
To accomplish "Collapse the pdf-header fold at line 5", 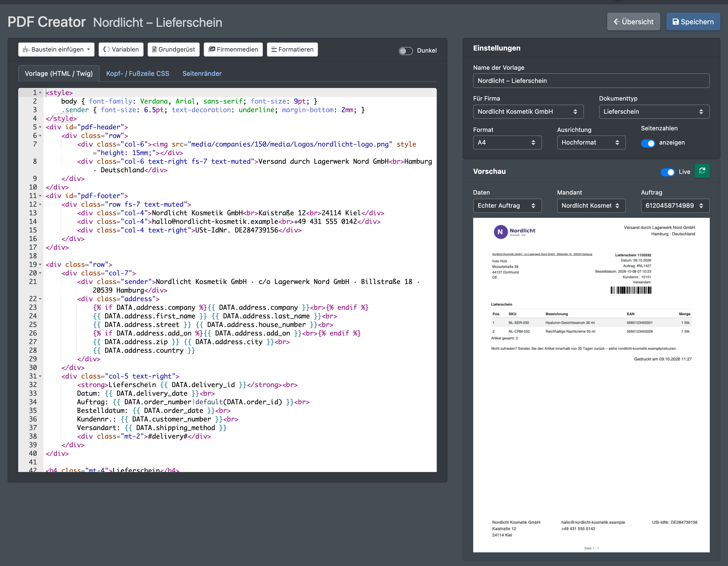I will coord(40,127).
